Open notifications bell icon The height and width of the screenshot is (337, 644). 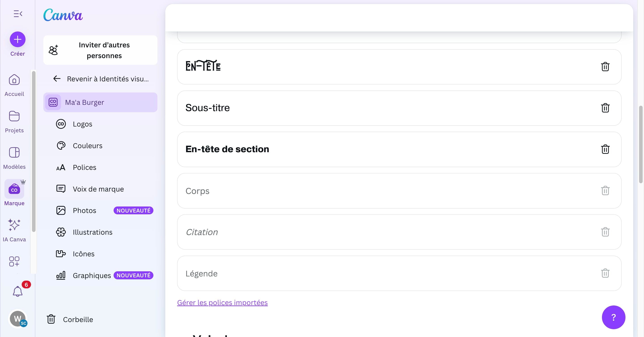pos(17,291)
